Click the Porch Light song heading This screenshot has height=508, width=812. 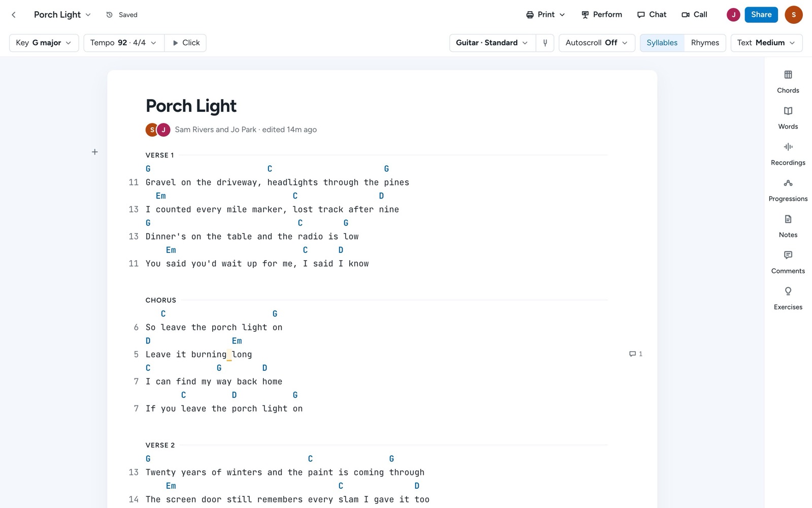(x=191, y=106)
